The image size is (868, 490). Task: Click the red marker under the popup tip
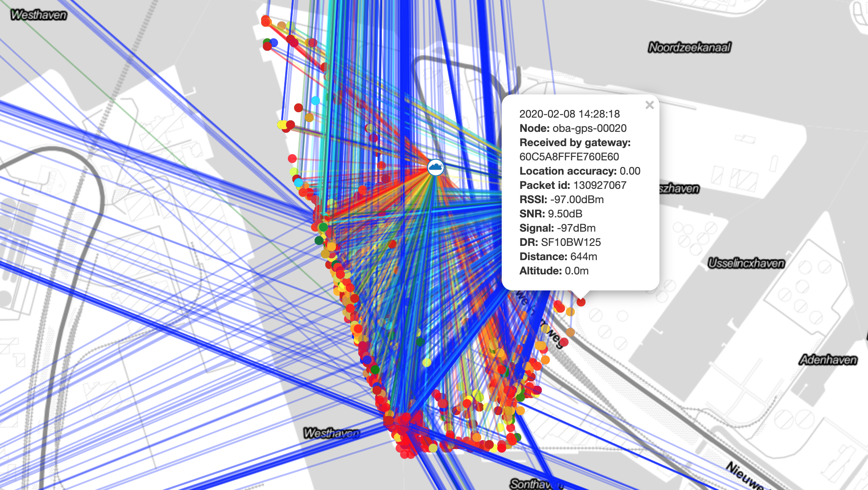click(x=581, y=302)
